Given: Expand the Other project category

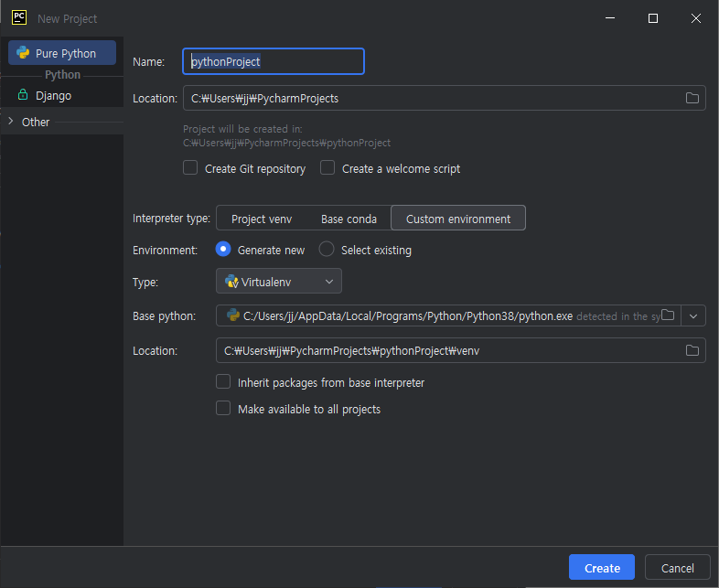Looking at the screenshot, I should [x=11, y=122].
